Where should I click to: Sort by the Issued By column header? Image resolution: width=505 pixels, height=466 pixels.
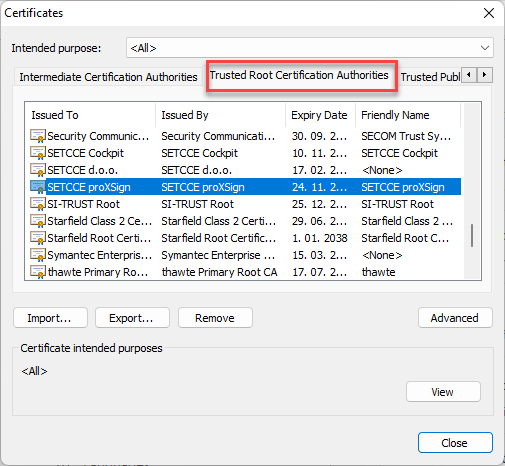pos(220,115)
